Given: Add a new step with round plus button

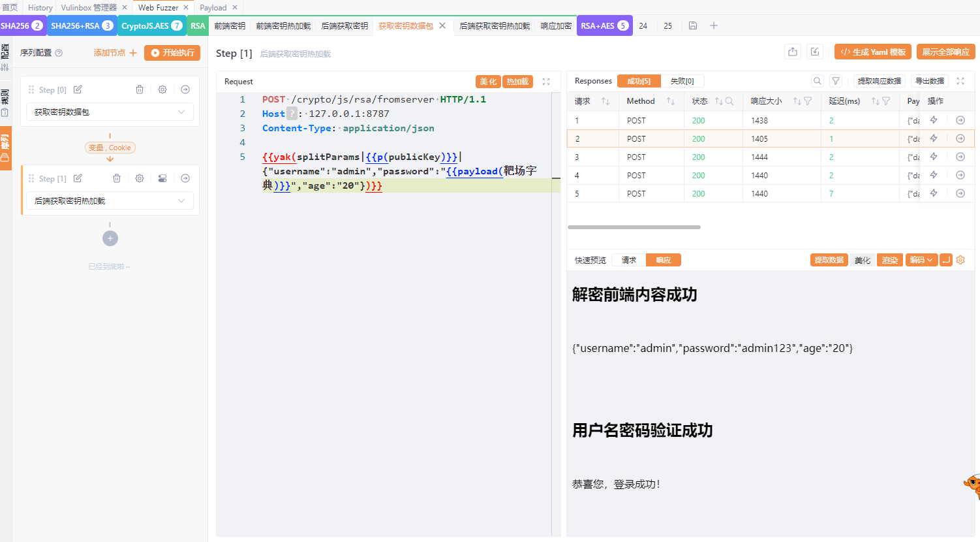Looking at the screenshot, I should [110, 238].
